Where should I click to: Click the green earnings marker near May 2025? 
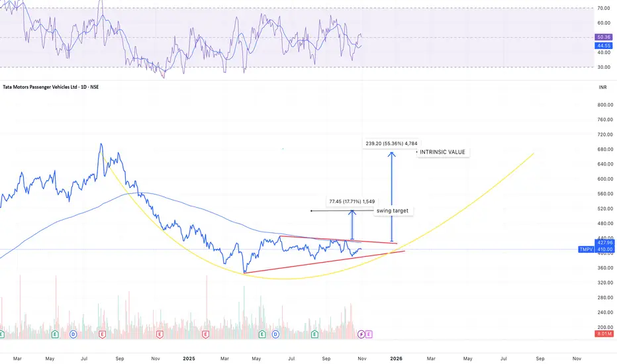262,334
